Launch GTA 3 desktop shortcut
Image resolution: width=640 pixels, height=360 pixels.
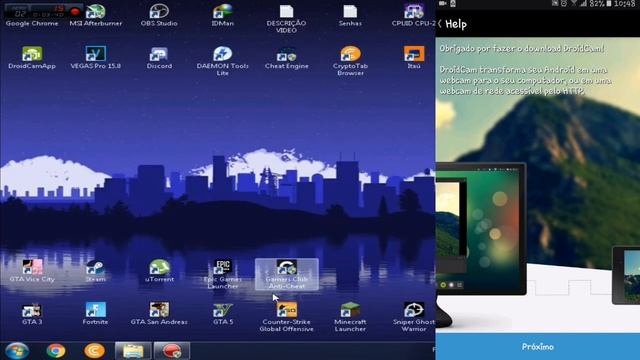coord(32,313)
